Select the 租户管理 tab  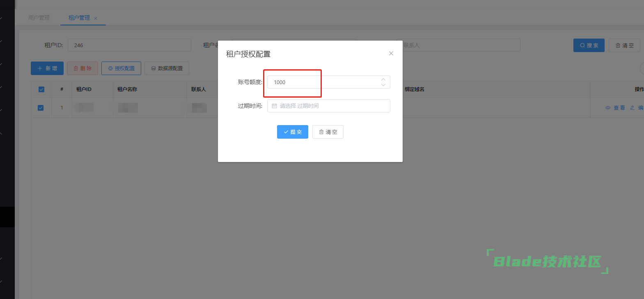79,18
